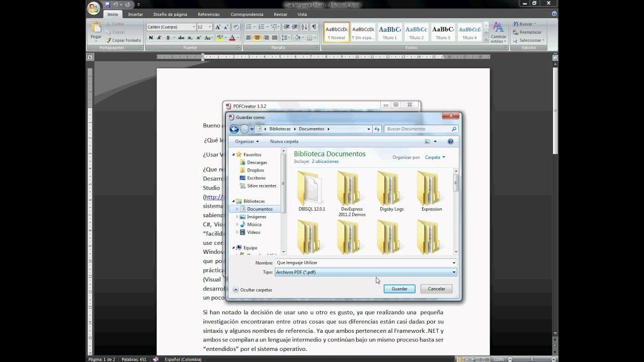Increase font size with the grow font icon

(218, 27)
